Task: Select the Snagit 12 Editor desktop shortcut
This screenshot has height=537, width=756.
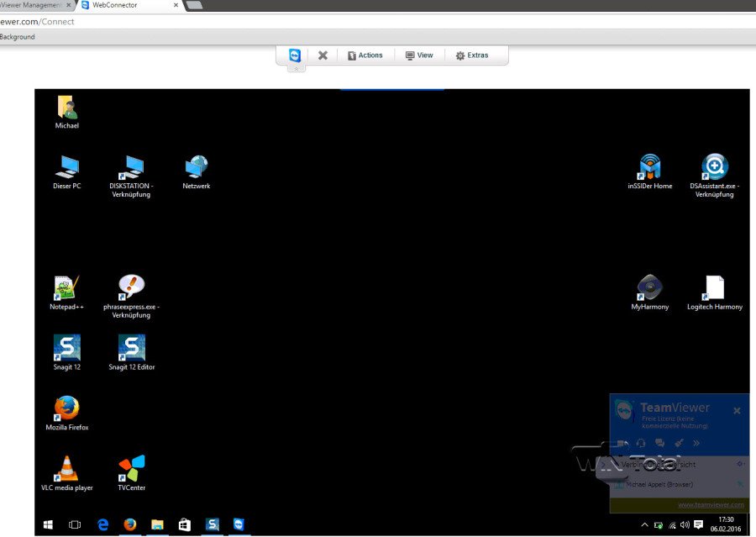Action: pyautogui.click(x=132, y=349)
